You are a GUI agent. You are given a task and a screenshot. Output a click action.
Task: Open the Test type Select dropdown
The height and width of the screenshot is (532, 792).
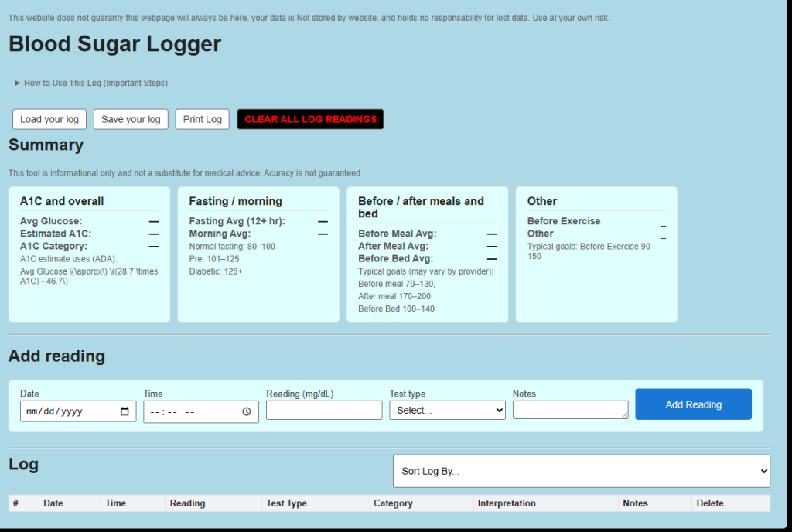tap(448, 411)
